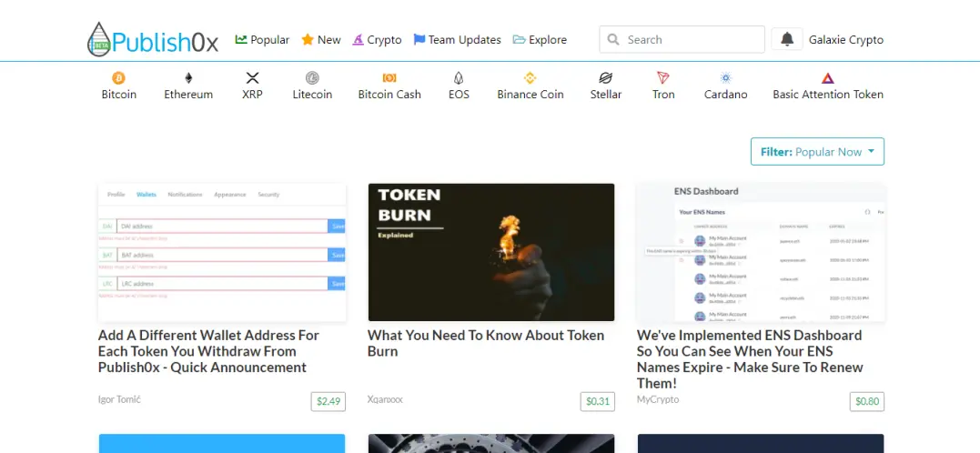Open 'What You Need To Know About Token Burn'

click(x=486, y=343)
